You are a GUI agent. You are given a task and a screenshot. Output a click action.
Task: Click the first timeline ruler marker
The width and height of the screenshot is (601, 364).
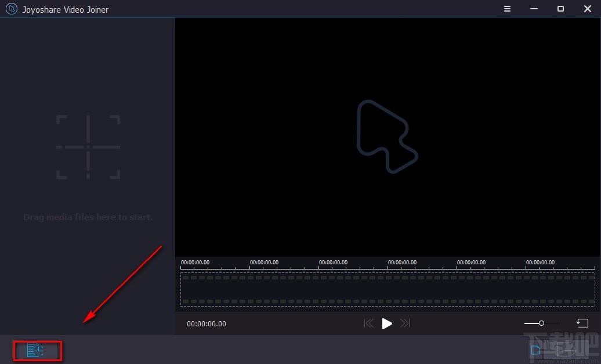click(195, 263)
